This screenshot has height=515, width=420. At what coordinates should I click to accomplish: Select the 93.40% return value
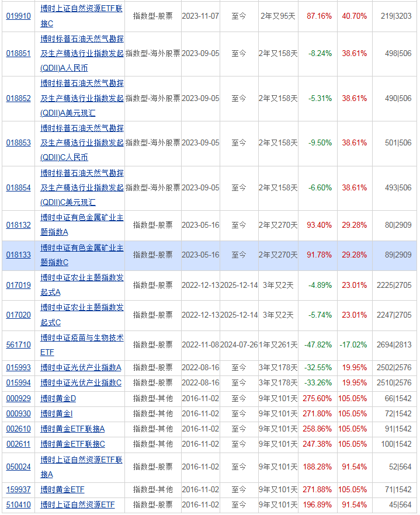(x=319, y=225)
